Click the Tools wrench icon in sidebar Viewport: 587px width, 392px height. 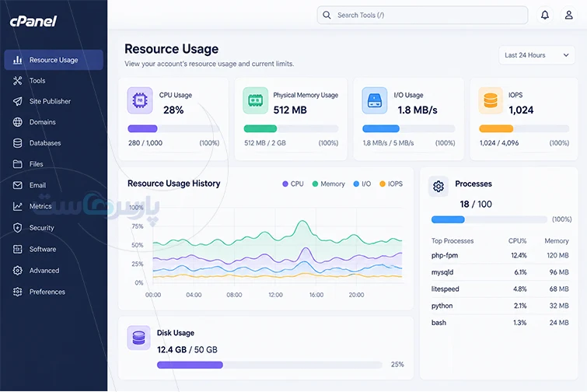[x=18, y=80]
